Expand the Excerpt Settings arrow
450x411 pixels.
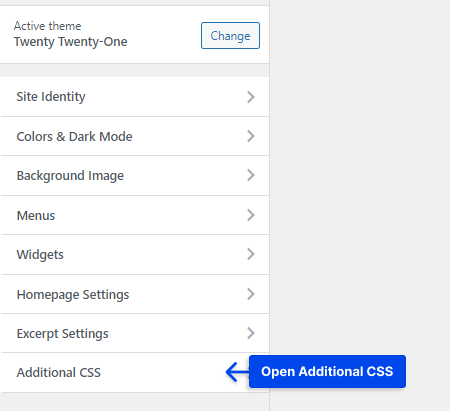click(x=251, y=333)
